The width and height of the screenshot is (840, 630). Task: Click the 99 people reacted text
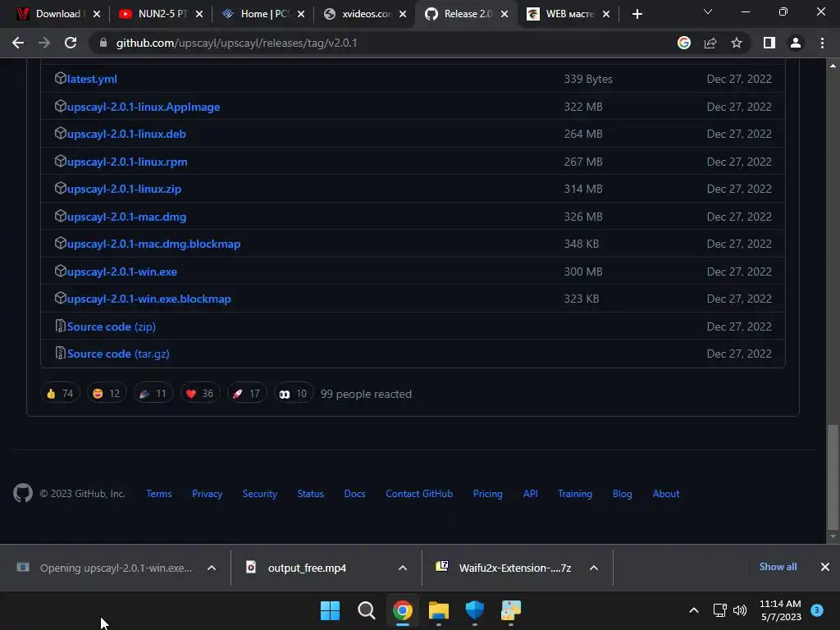[366, 394]
